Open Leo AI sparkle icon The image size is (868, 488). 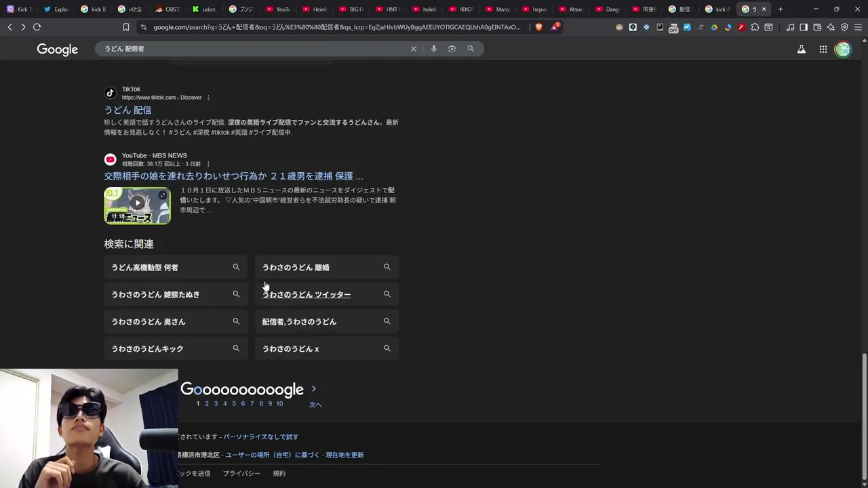(831, 27)
